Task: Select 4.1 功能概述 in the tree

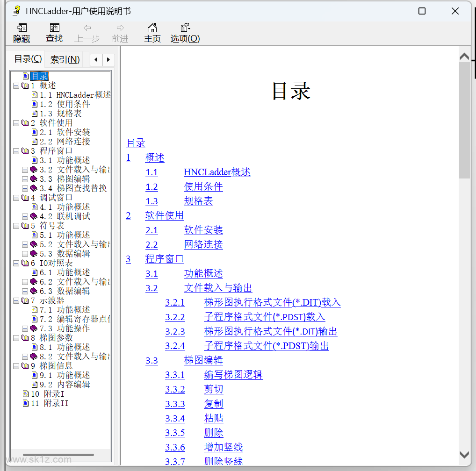Action: 65,207
